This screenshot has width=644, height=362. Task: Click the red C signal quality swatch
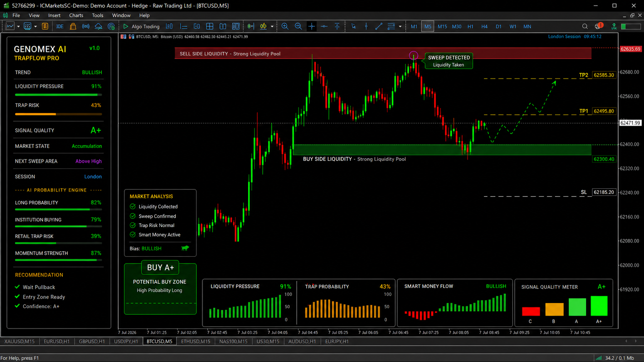tap(531, 311)
